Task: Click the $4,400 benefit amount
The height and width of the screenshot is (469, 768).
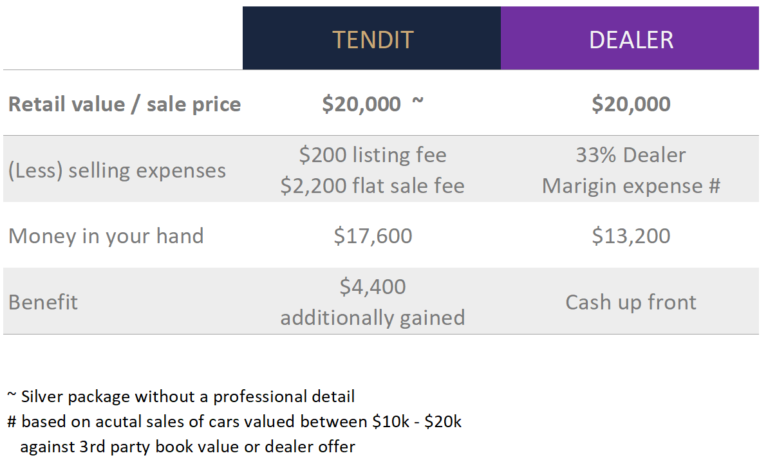Action: (x=373, y=286)
